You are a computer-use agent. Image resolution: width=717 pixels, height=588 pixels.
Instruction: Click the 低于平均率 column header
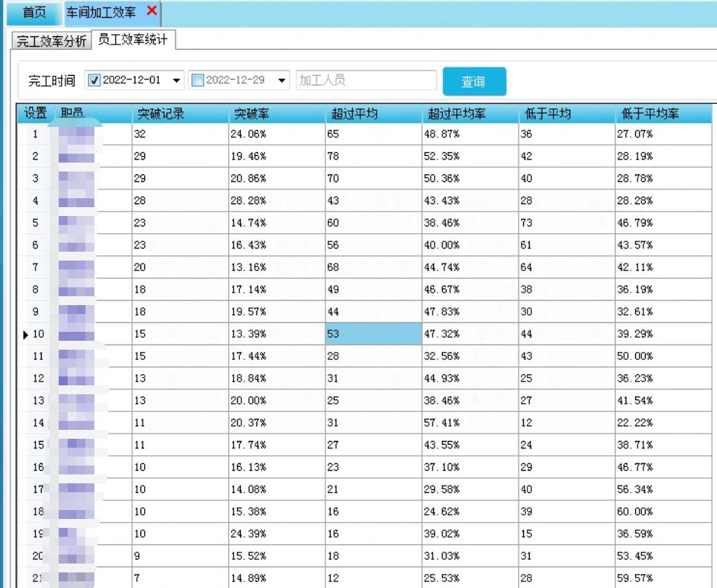[x=663, y=114]
